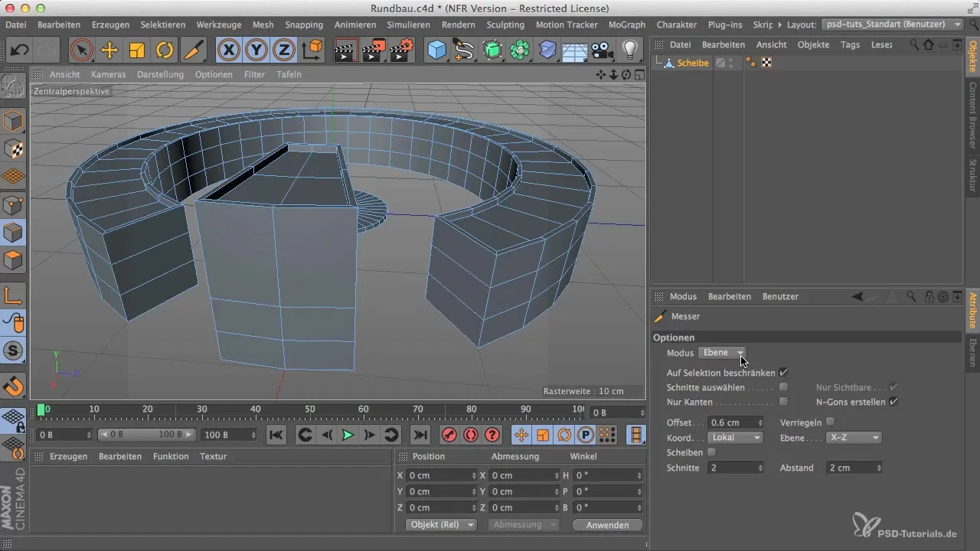Switch to Edges mode
Screen dimensions: 980x551
point(13,233)
